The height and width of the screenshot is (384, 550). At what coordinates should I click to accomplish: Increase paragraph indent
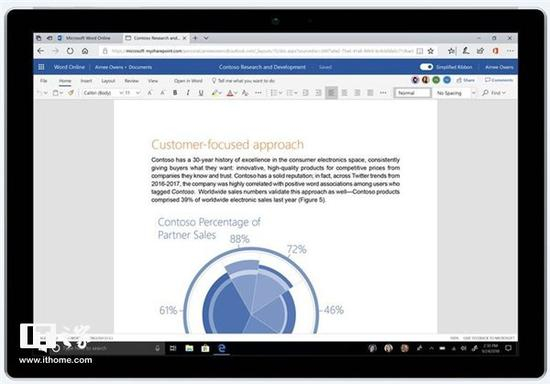[x=318, y=93]
